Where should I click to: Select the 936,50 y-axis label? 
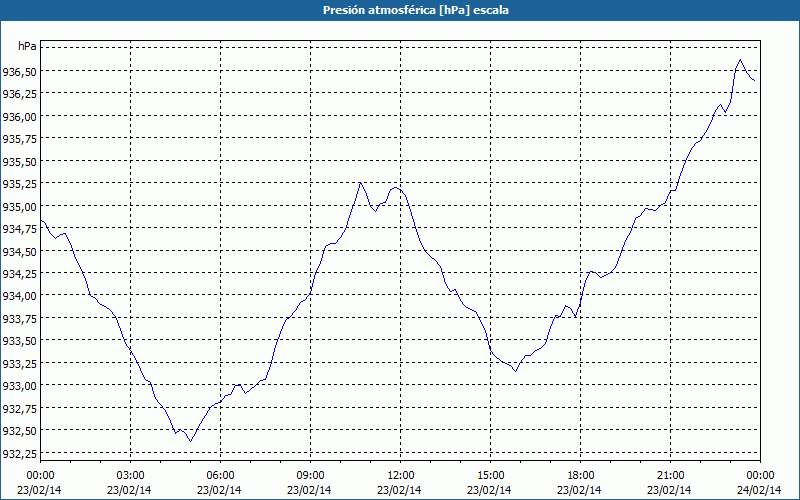[x=19, y=72]
